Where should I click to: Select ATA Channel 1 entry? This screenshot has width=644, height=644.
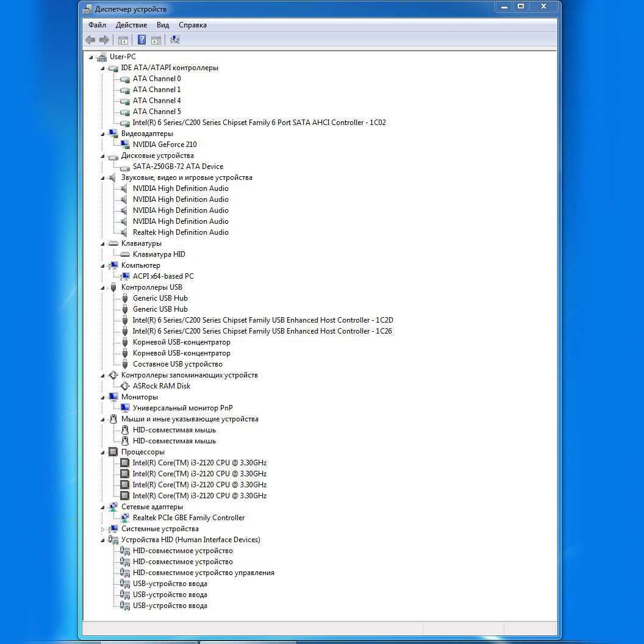157,90
